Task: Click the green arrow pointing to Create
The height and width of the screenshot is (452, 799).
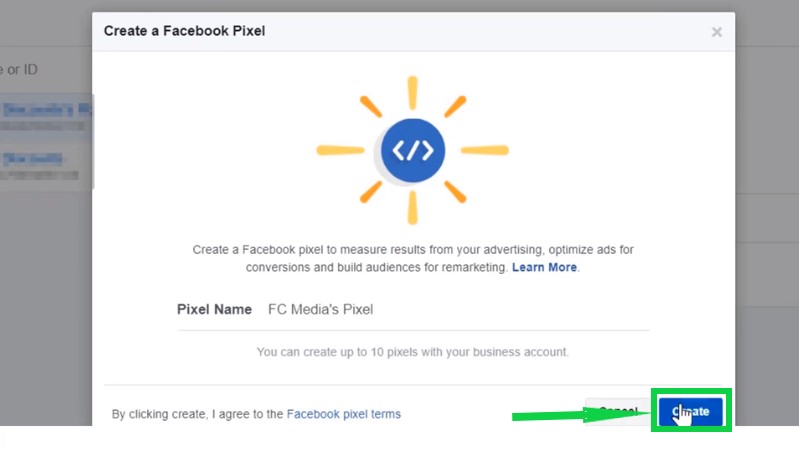Action: [x=581, y=415]
